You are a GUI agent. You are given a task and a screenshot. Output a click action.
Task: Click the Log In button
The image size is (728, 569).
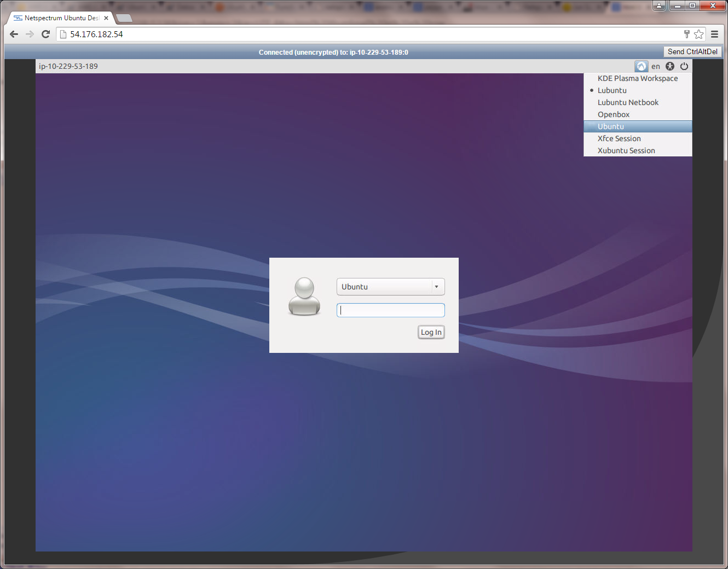(x=431, y=332)
